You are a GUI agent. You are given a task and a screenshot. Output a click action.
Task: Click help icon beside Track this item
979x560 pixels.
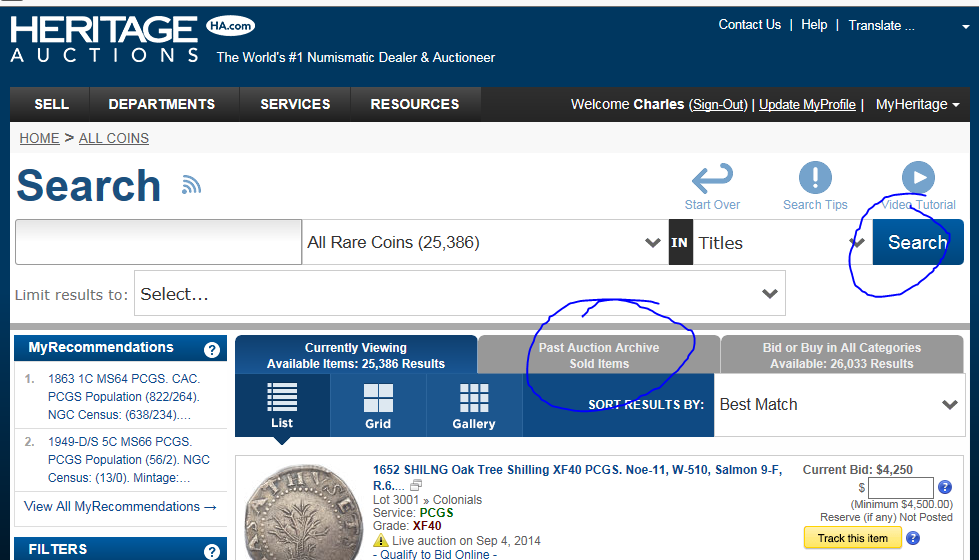click(x=913, y=538)
